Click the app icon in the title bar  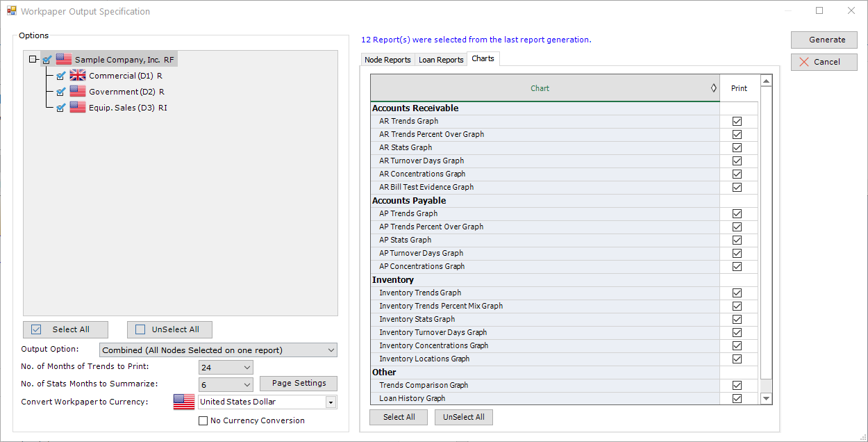[11, 11]
